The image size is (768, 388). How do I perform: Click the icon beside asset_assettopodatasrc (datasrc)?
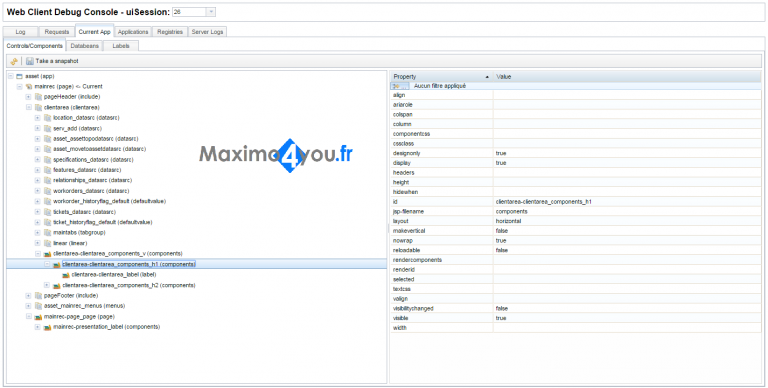tap(48, 139)
